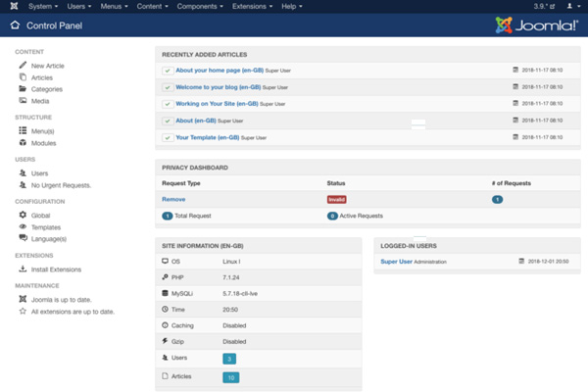The width and height of the screenshot is (588, 392).
Task: Click the sidebar Users people icon
Action: (23, 172)
